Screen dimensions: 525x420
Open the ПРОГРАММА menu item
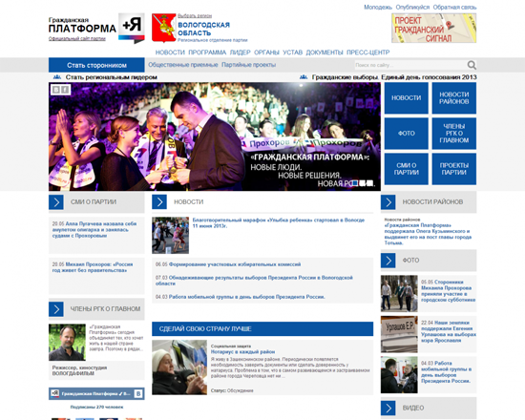click(x=207, y=52)
